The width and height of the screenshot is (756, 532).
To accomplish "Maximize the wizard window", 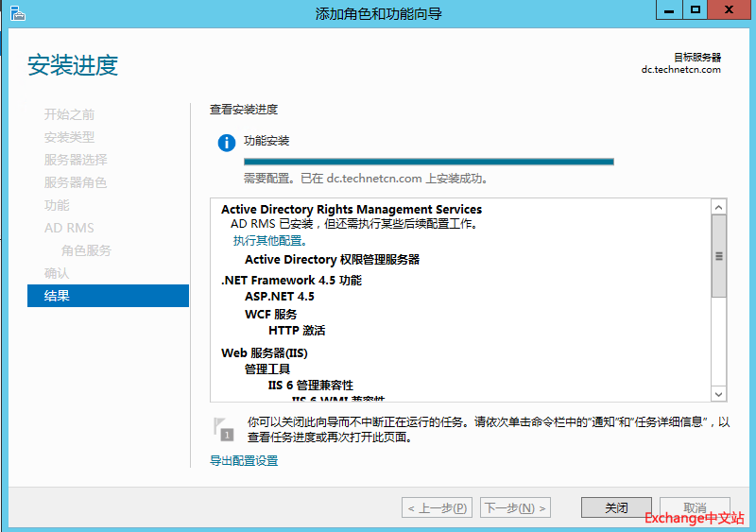I will tap(696, 9).
